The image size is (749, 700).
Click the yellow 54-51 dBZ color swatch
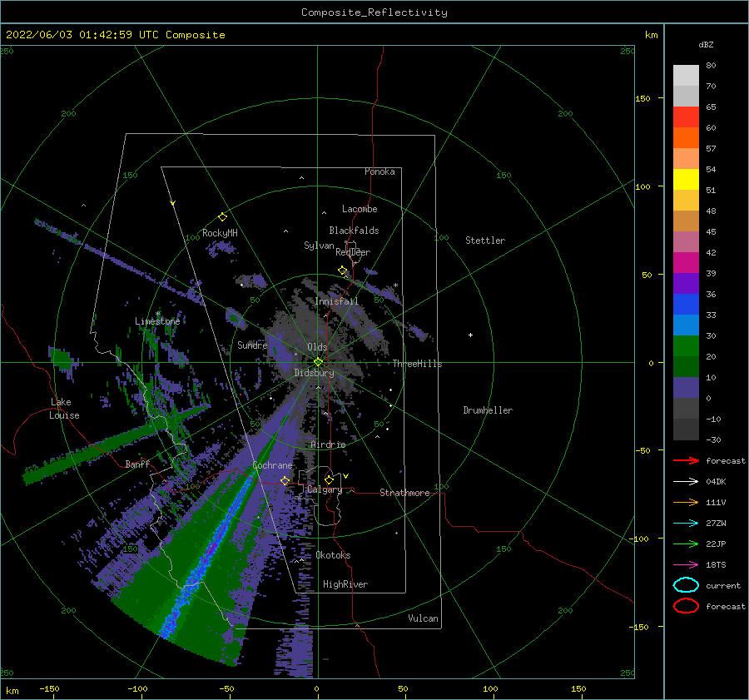pos(686,179)
